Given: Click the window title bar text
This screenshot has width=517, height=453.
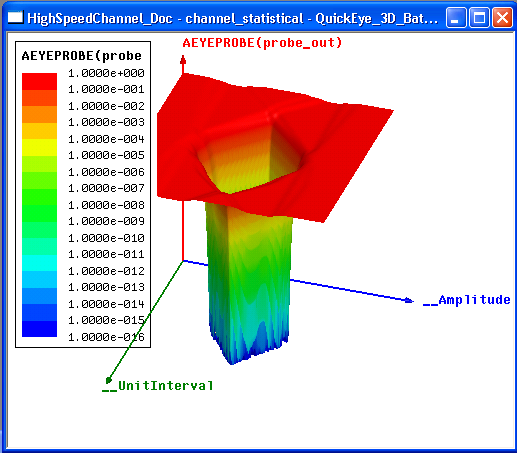Looking at the screenshot, I should point(232,18).
